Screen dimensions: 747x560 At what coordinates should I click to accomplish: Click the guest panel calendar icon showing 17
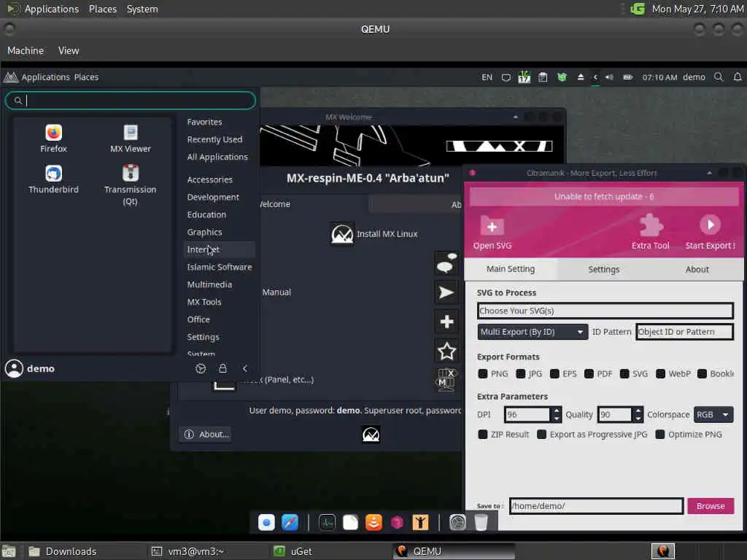pyautogui.click(x=524, y=77)
